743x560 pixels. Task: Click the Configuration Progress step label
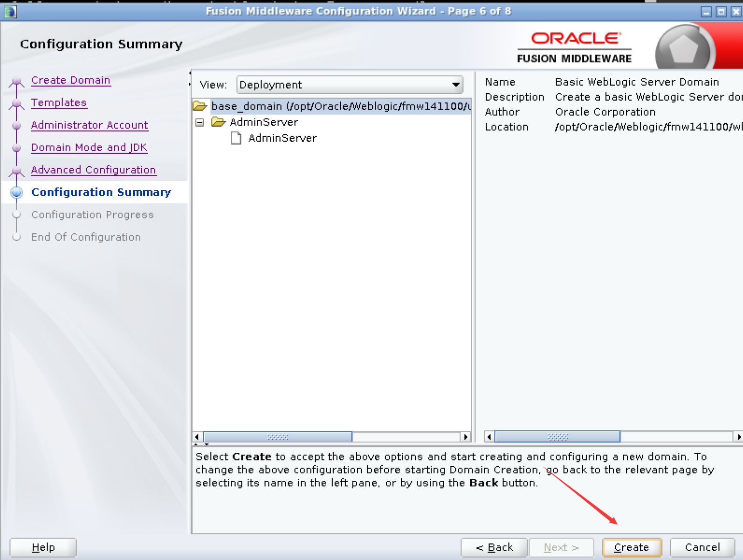tap(92, 214)
